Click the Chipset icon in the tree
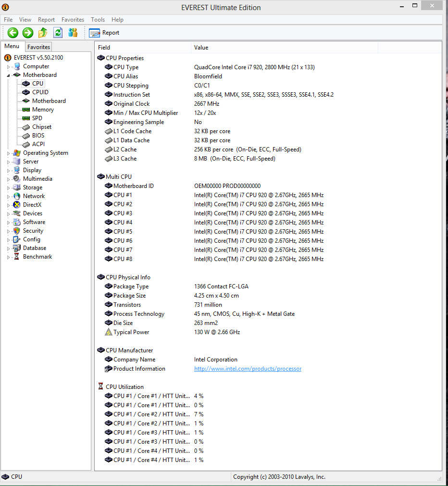This screenshot has height=486, width=448. click(x=26, y=127)
